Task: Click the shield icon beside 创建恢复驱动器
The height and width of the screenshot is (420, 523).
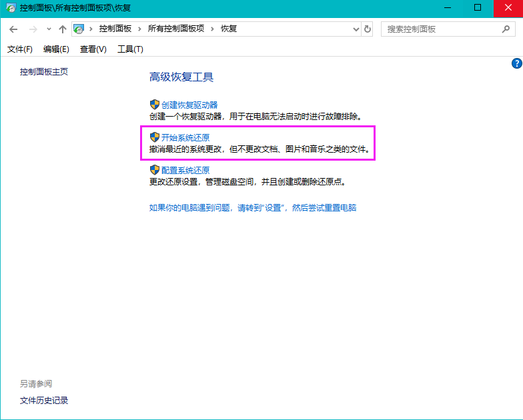Action: click(x=155, y=105)
